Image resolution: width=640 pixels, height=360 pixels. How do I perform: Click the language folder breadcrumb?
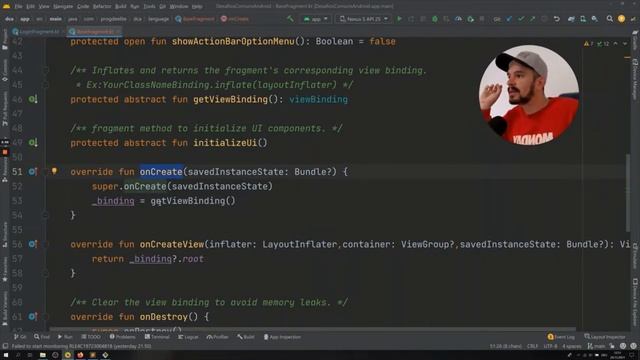pyautogui.click(x=158, y=19)
